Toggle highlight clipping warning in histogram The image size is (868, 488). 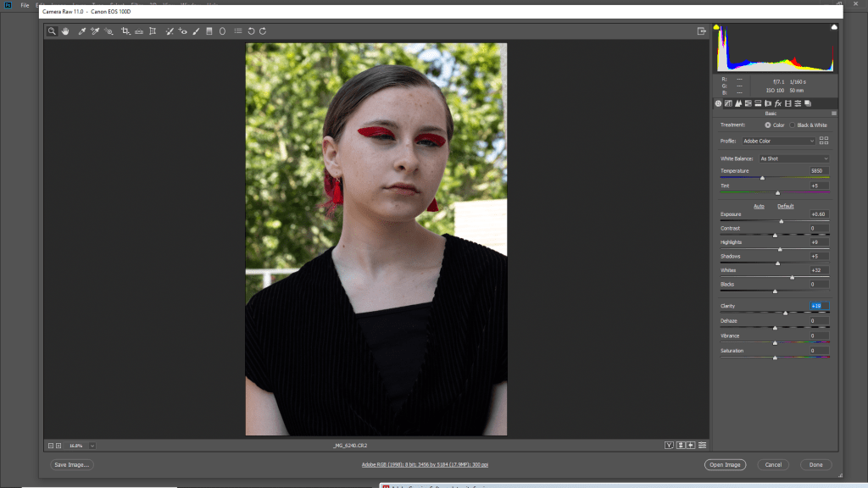tap(833, 27)
